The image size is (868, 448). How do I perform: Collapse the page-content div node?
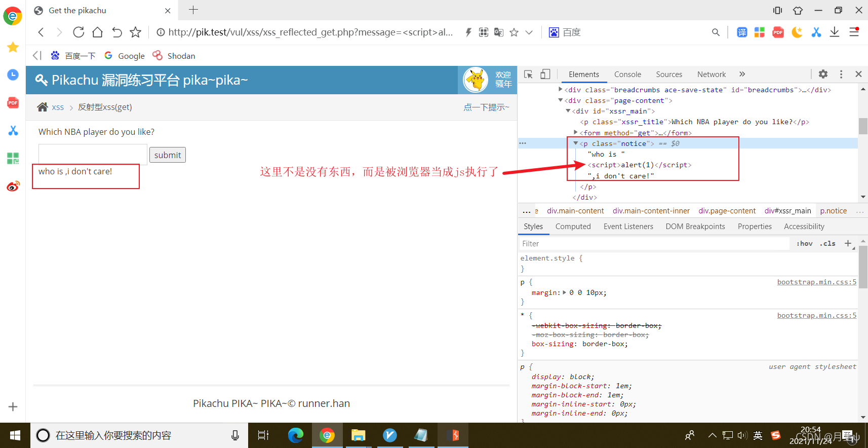(560, 100)
